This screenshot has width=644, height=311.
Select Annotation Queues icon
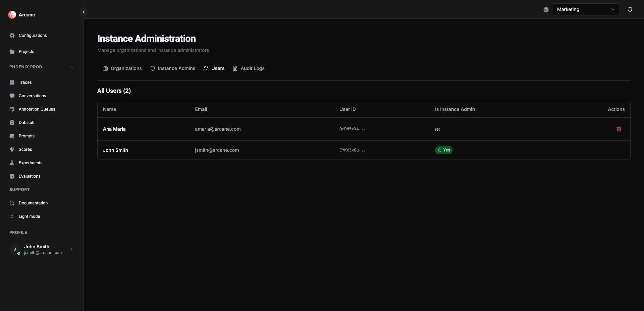[12, 109]
